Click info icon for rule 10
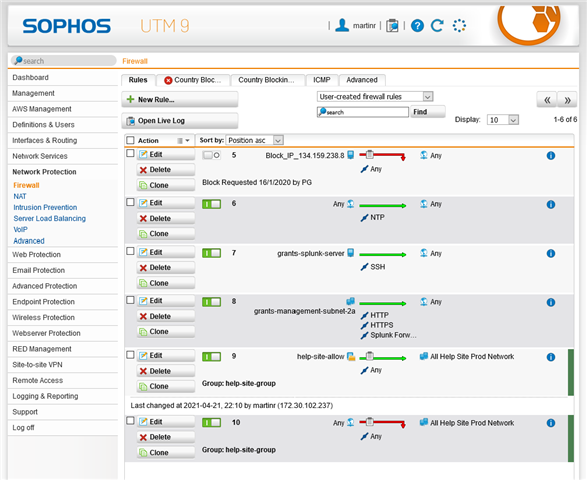Viewport: 587px width, 480px height. pyautogui.click(x=551, y=423)
